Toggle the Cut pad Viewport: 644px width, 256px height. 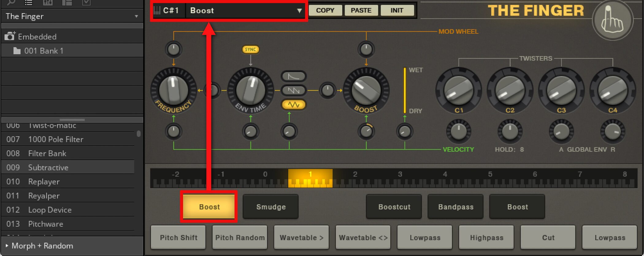(548, 237)
